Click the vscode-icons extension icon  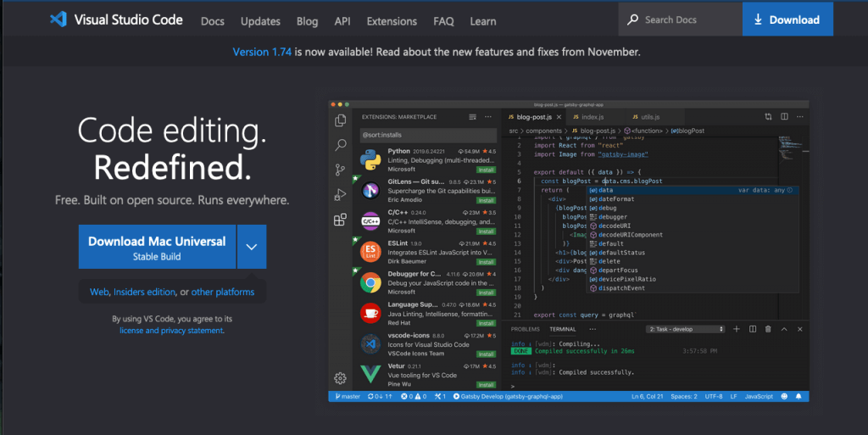(370, 344)
